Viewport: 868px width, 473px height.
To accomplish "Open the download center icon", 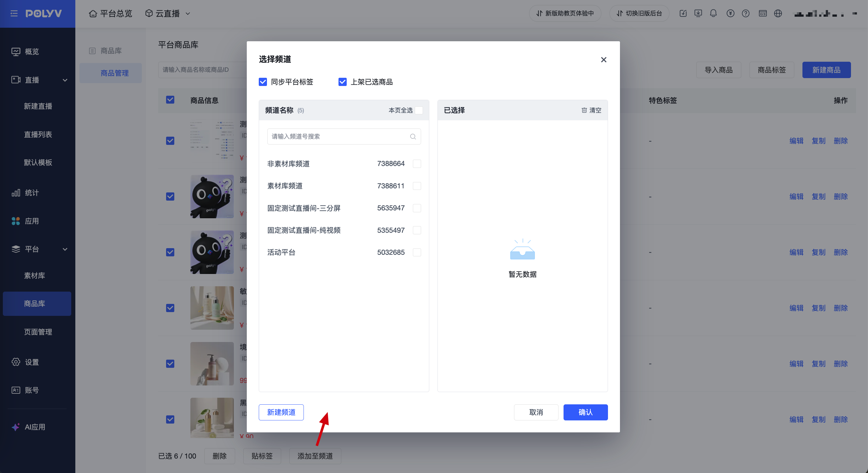I will point(698,14).
